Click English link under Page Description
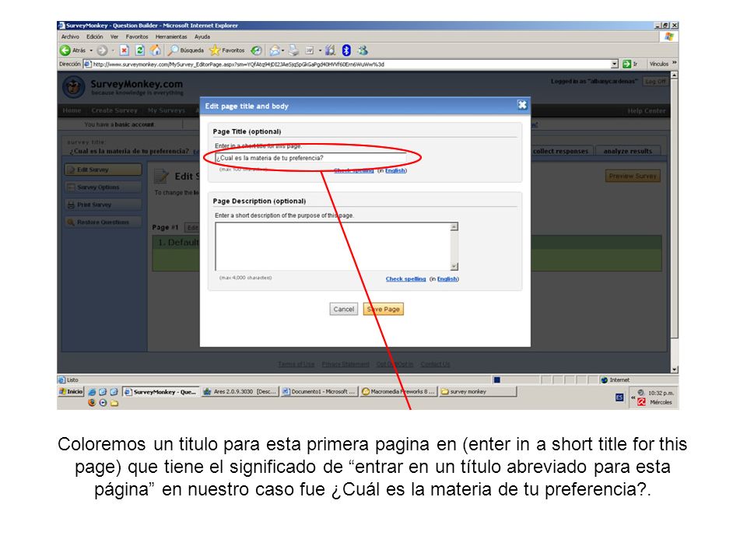 [x=447, y=279]
